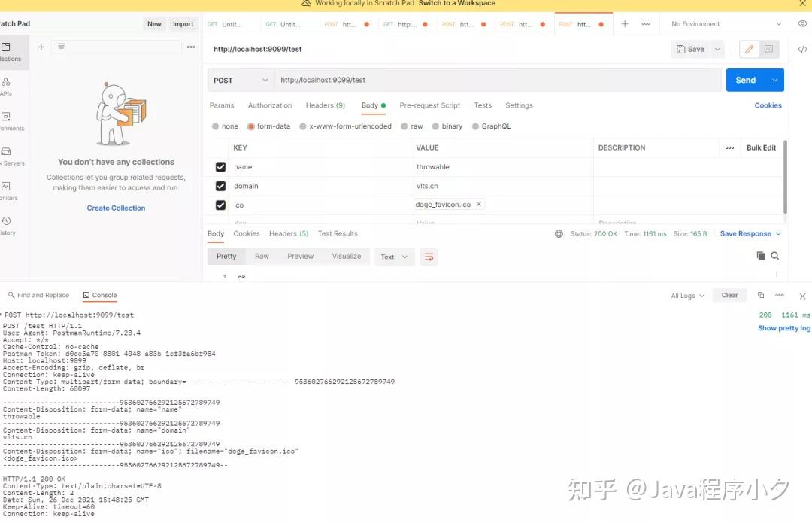Viewport: 812px width, 523px height.
Task: Expand the Save button arrow options
Action: 718,49
